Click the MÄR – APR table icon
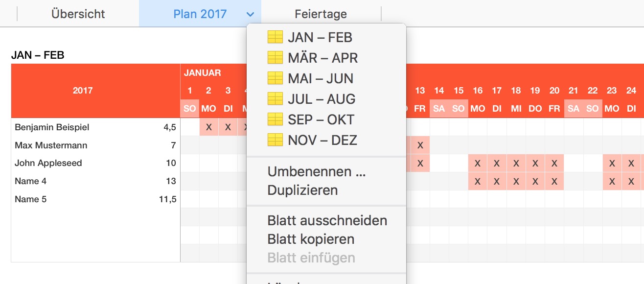The height and width of the screenshot is (284, 644). [275, 58]
